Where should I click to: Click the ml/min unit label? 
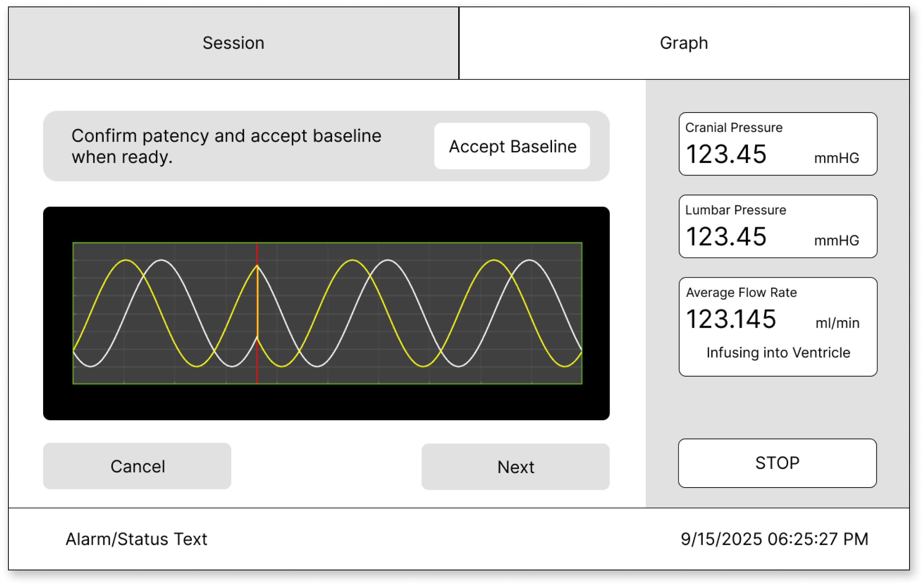(x=838, y=323)
